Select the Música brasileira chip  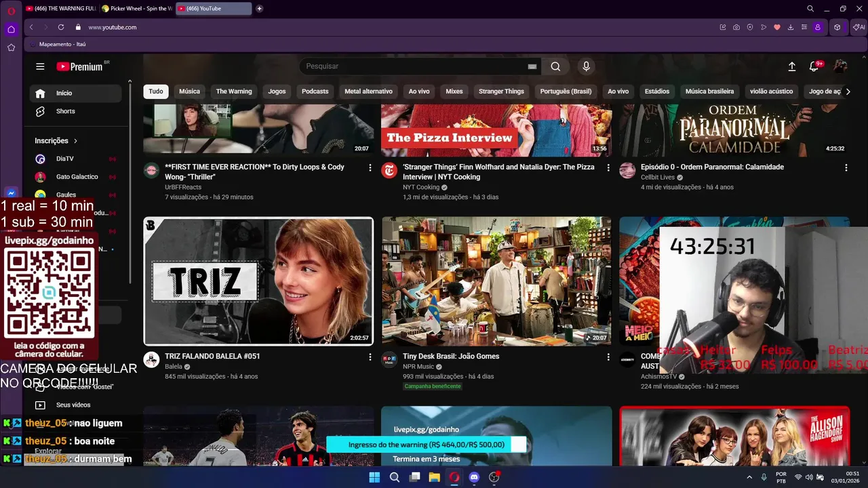(709, 91)
